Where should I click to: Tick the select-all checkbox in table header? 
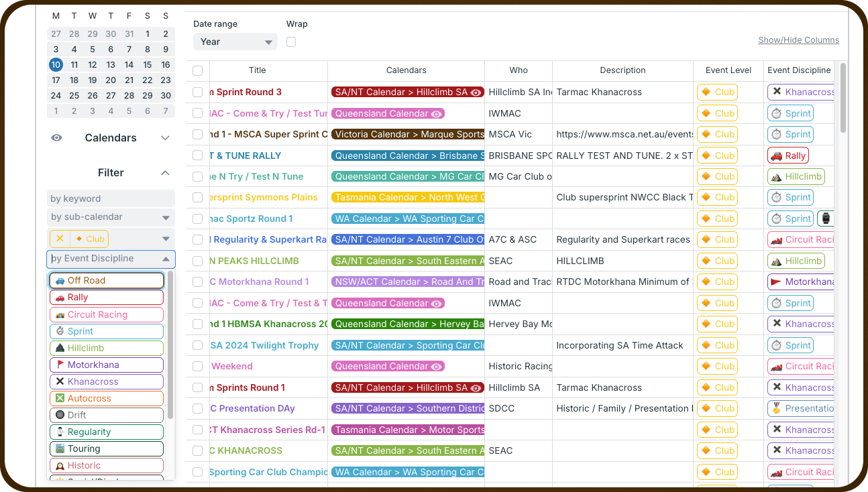(x=197, y=70)
